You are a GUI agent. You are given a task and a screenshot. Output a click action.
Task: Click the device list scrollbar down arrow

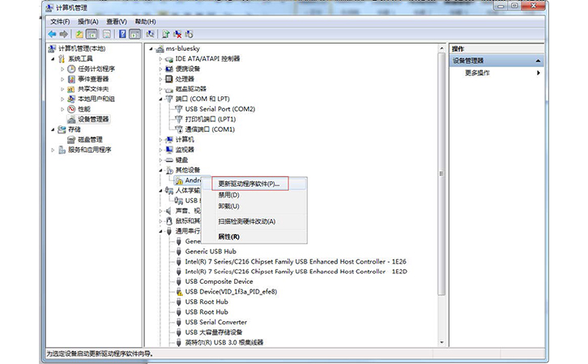441,342
